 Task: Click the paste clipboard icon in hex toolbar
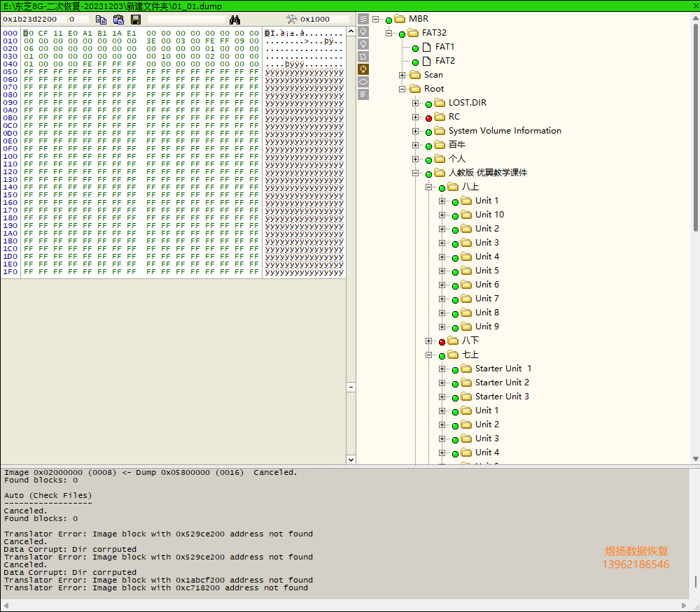coord(118,20)
